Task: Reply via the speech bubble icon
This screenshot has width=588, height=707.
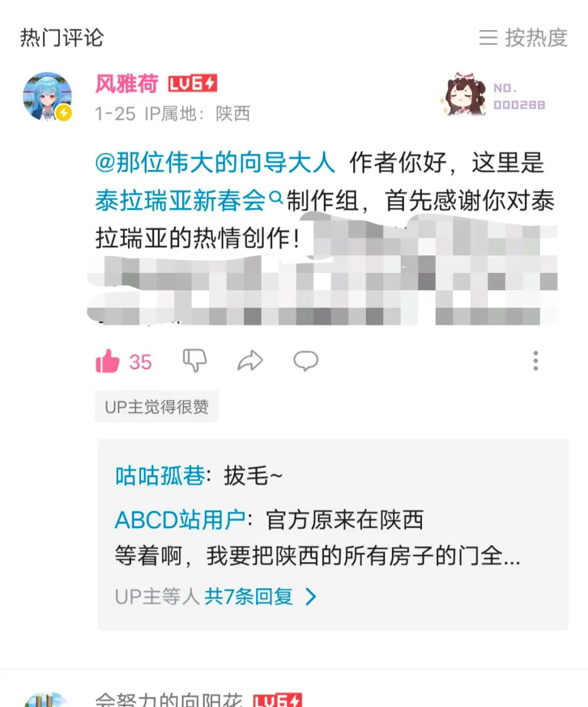Action: tap(306, 361)
